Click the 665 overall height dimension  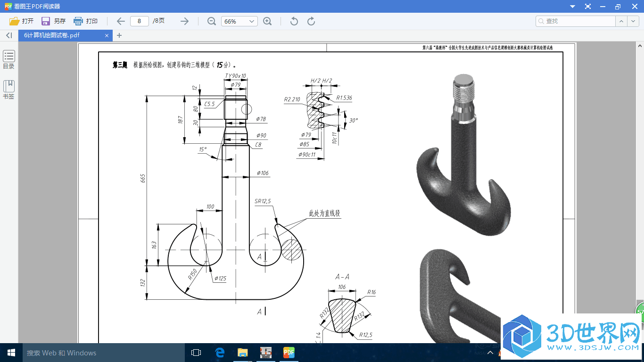143,179
